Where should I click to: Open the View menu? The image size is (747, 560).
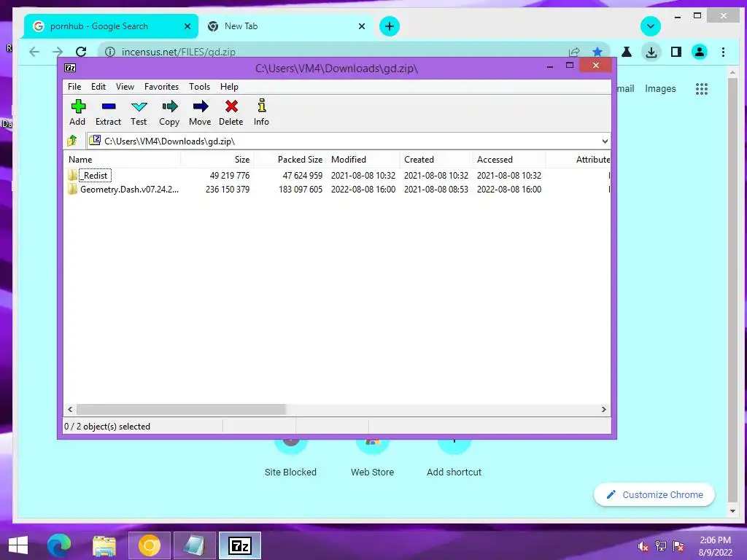point(125,87)
